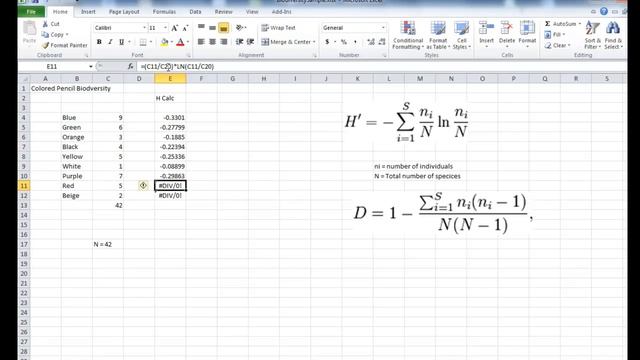Select column E header

coord(170,78)
